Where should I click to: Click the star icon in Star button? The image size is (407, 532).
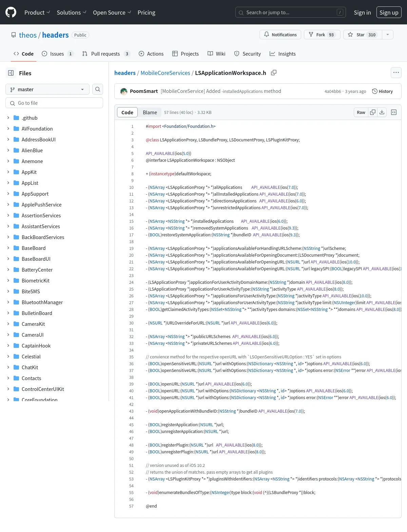(350, 35)
